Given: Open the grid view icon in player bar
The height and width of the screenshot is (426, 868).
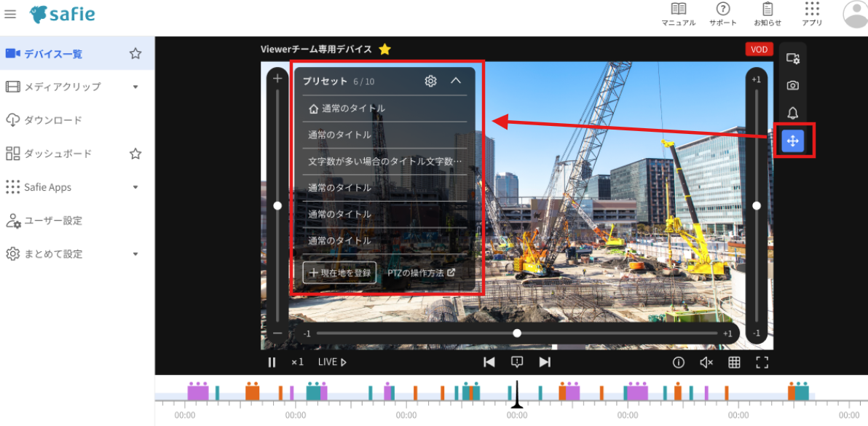Looking at the screenshot, I should [x=734, y=362].
